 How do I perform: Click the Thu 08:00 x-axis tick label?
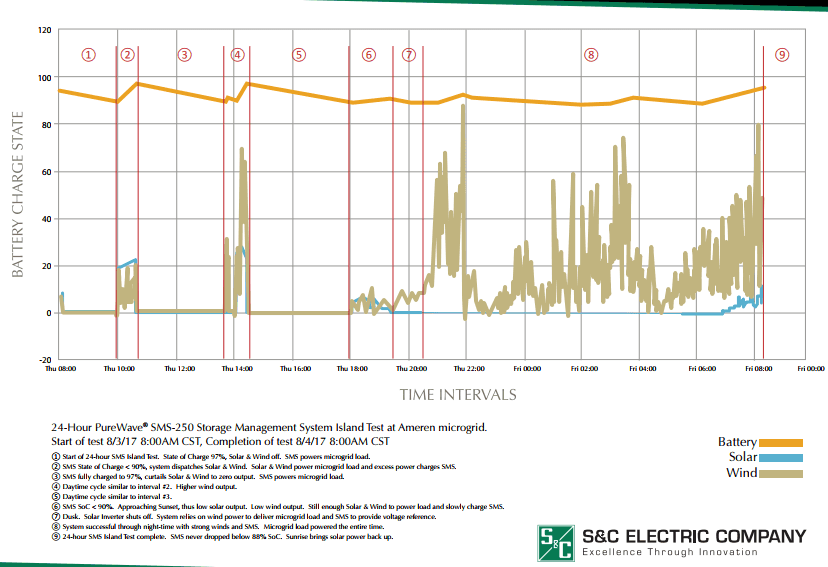pyautogui.click(x=61, y=368)
